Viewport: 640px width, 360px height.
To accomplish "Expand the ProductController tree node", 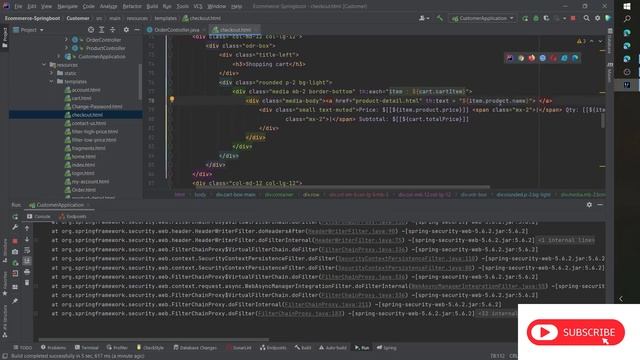I will click(66, 48).
